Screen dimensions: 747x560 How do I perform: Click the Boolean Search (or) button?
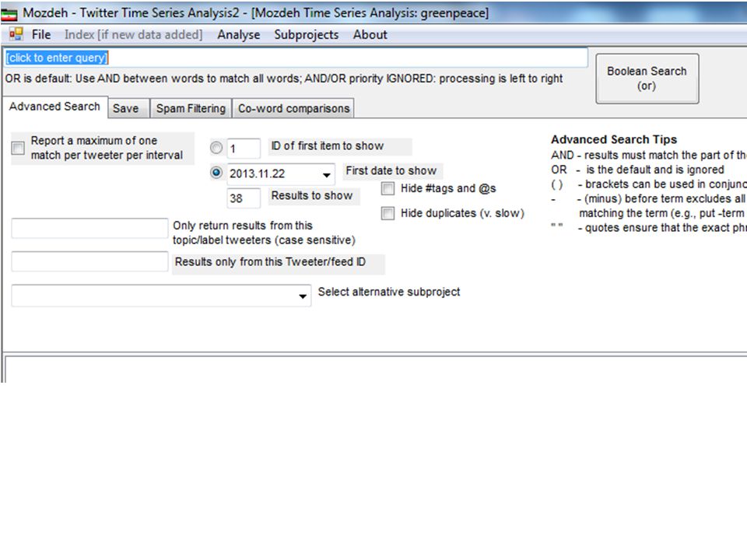tap(647, 79)
